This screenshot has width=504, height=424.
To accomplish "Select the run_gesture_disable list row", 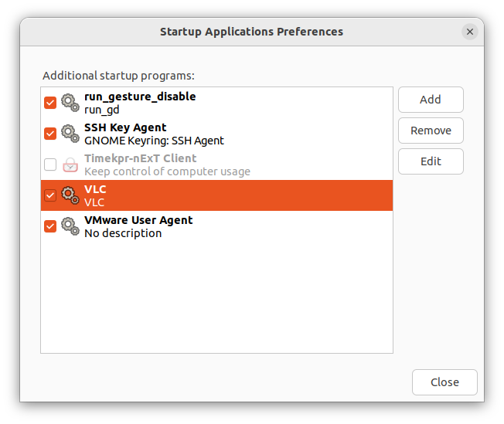I will [x=216, y=103].
